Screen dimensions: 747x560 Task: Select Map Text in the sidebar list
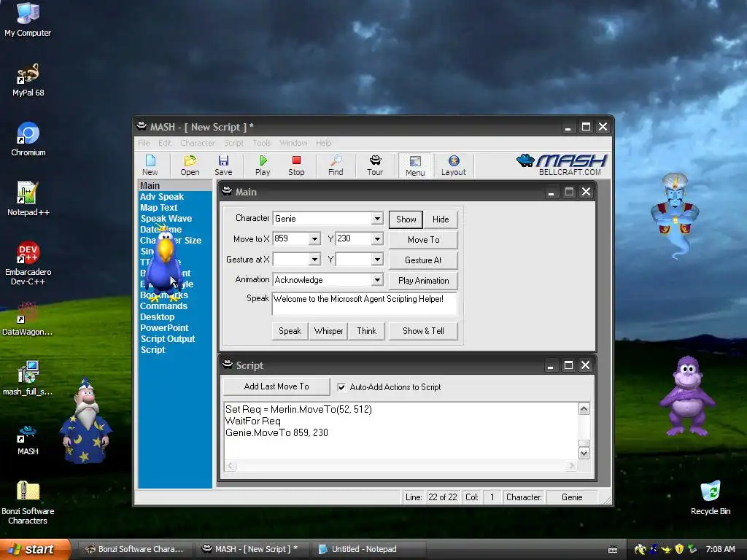point(158,208)
